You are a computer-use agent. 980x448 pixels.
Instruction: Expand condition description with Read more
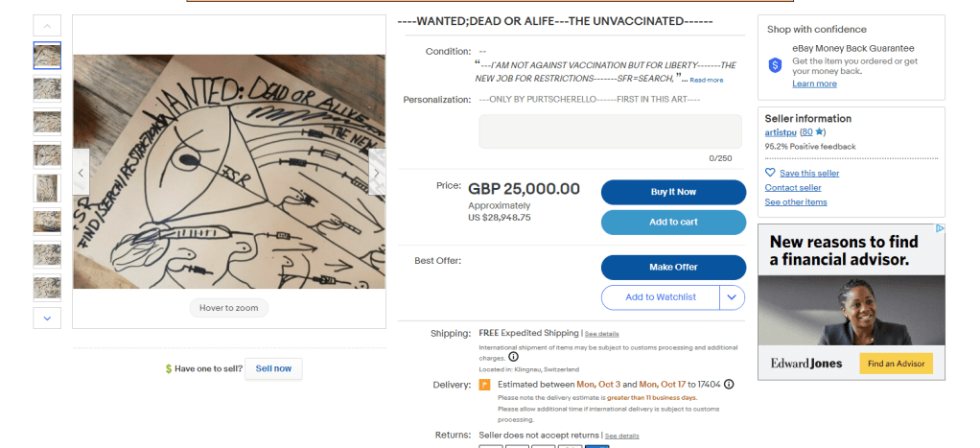(x=707, y=80)
